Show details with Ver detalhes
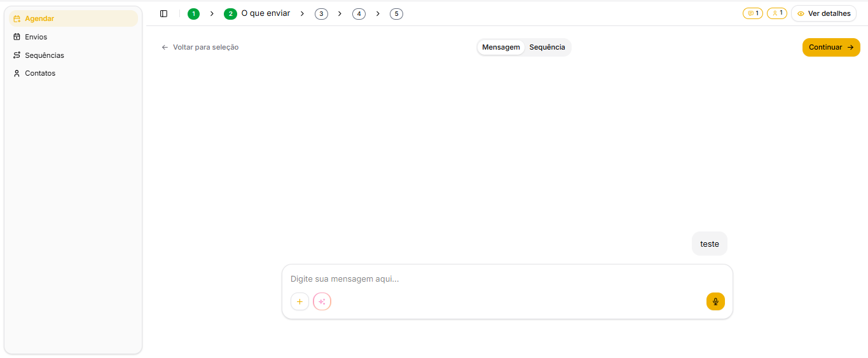 (823, 13)
